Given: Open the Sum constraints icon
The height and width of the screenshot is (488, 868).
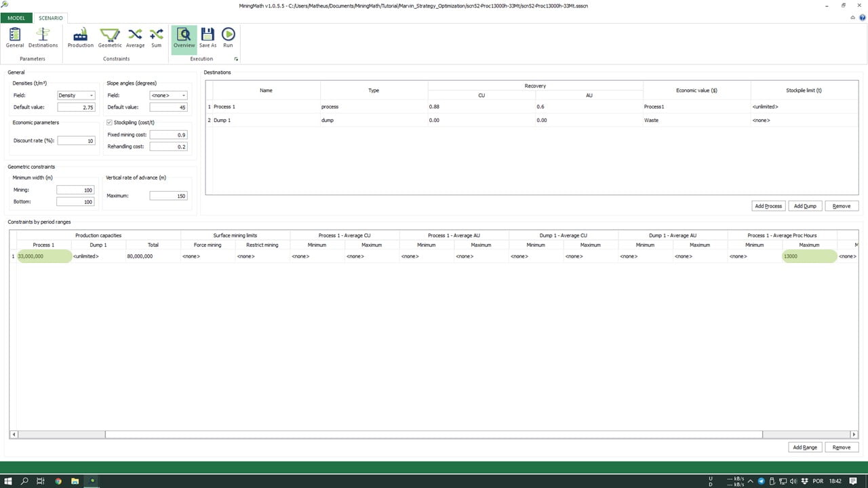Looking at the screenshot, I should pos(157,37).
